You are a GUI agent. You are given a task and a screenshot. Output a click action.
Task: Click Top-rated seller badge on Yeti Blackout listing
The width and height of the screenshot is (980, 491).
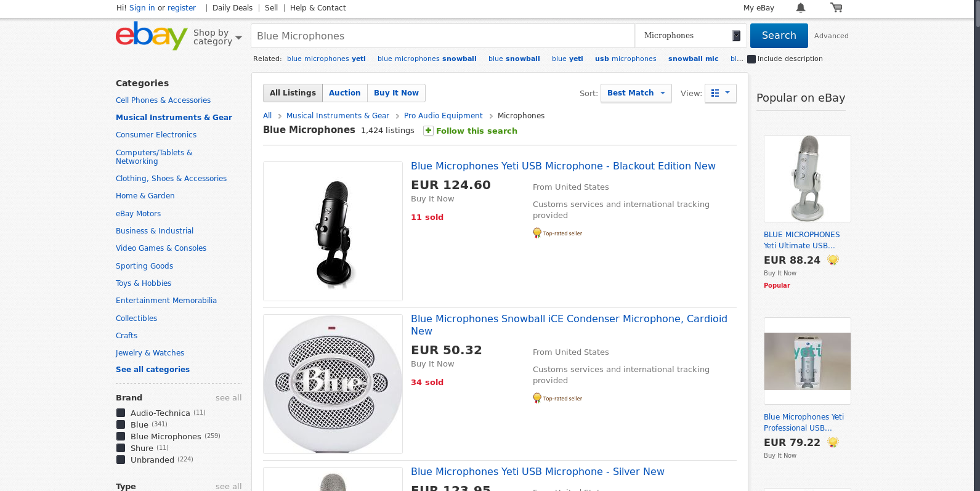point(557,233)
